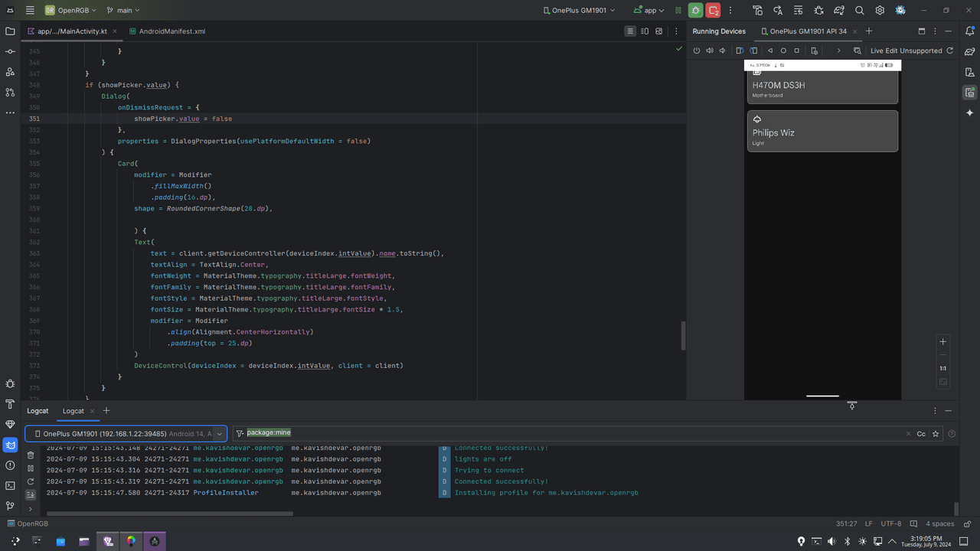The width and height of the screenshot is (980, 551).
Task: Tap device Back navigation triangle
Action: pos(770,51)
